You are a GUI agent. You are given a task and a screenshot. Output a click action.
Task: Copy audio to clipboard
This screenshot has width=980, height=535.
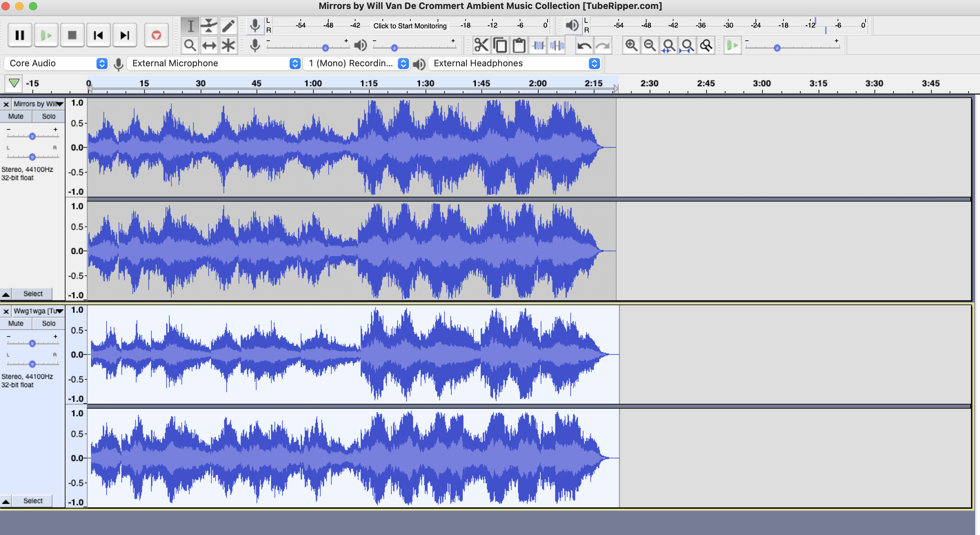point(500,45)
